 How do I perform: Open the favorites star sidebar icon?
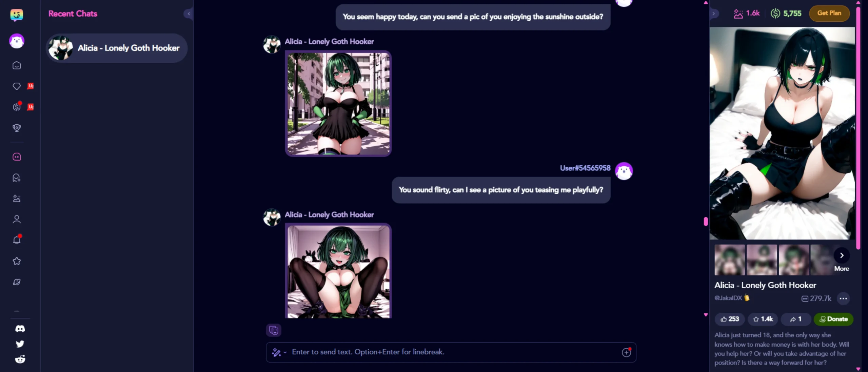coord(17,261)
